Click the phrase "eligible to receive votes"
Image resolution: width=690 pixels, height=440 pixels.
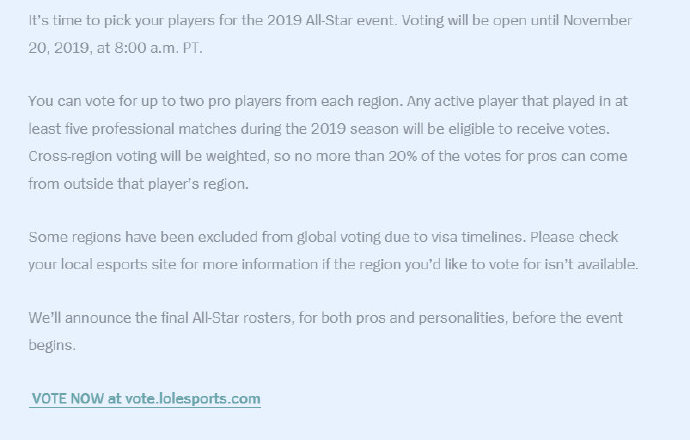[x=529, y=129]
